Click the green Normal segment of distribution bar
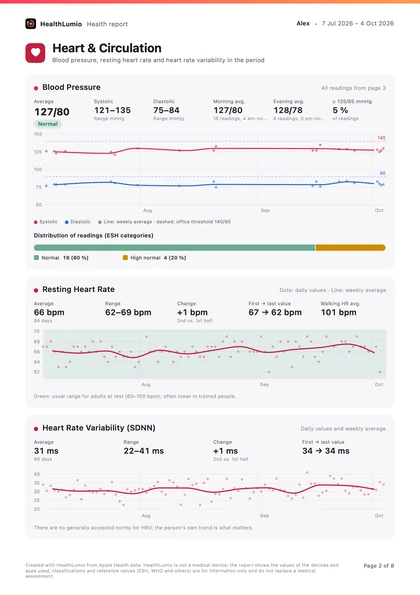 [x=175, y=247]
